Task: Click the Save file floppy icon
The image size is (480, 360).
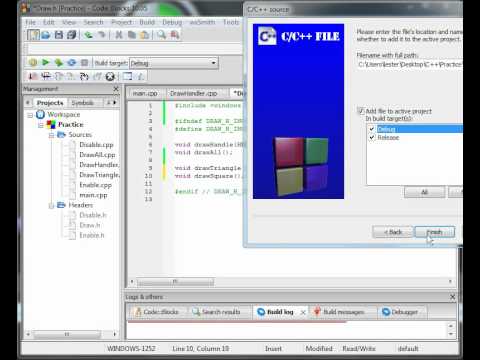Action: 59,35
